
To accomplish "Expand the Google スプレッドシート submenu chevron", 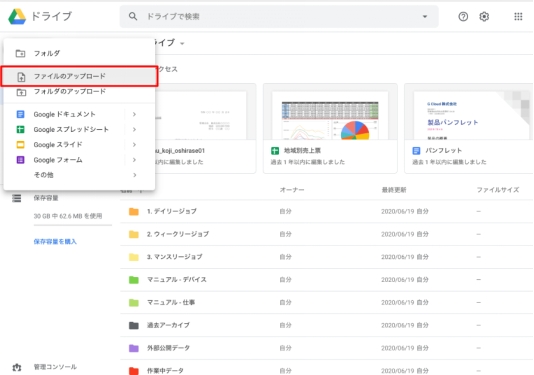I will click(134, 129).
